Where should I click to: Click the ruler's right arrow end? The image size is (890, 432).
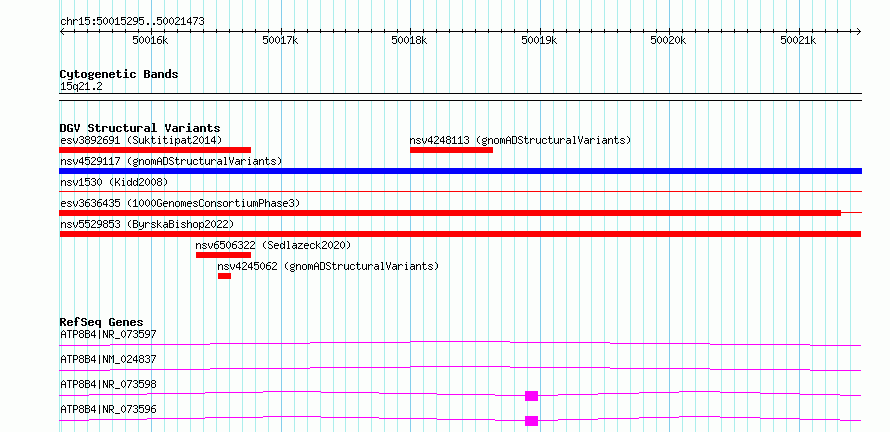(858, 31)
